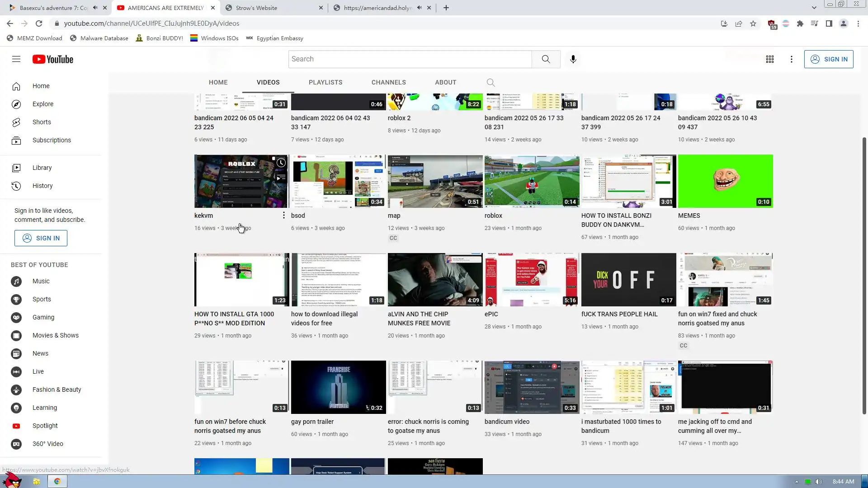
Task: Mute the Basexcu's adventure tab audio
Action: (95, 8)
